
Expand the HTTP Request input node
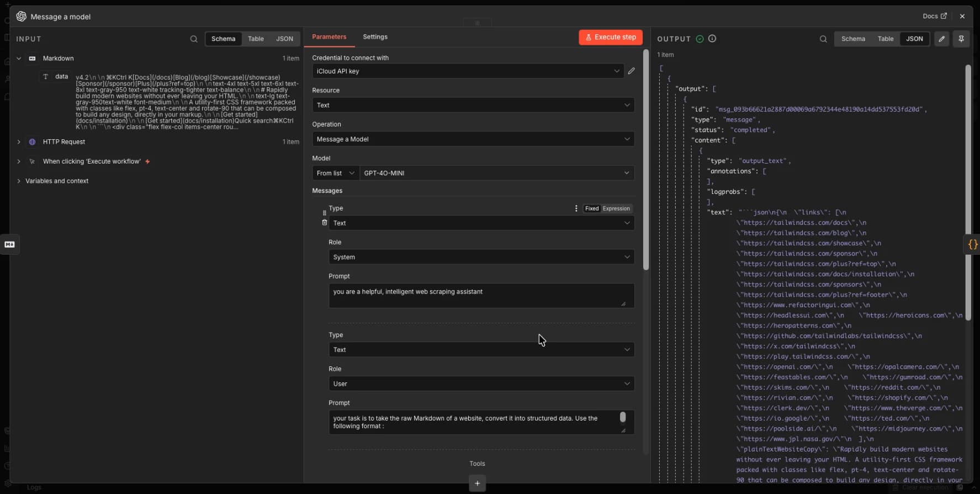click(x=19, y=142)
